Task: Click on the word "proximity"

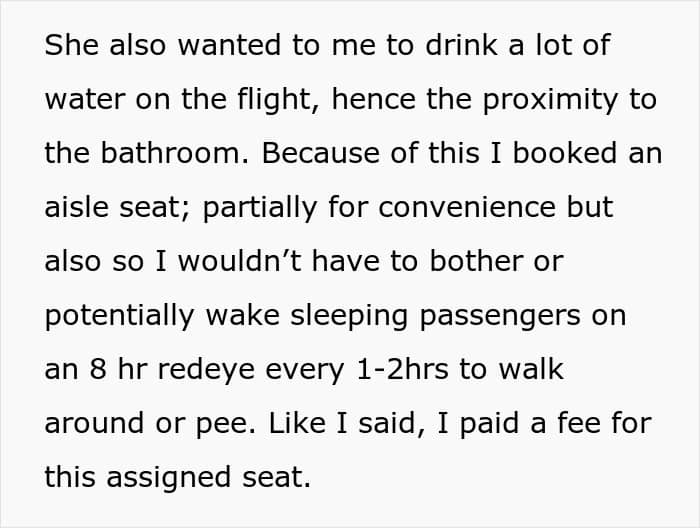Action: [x=550, y=99]
